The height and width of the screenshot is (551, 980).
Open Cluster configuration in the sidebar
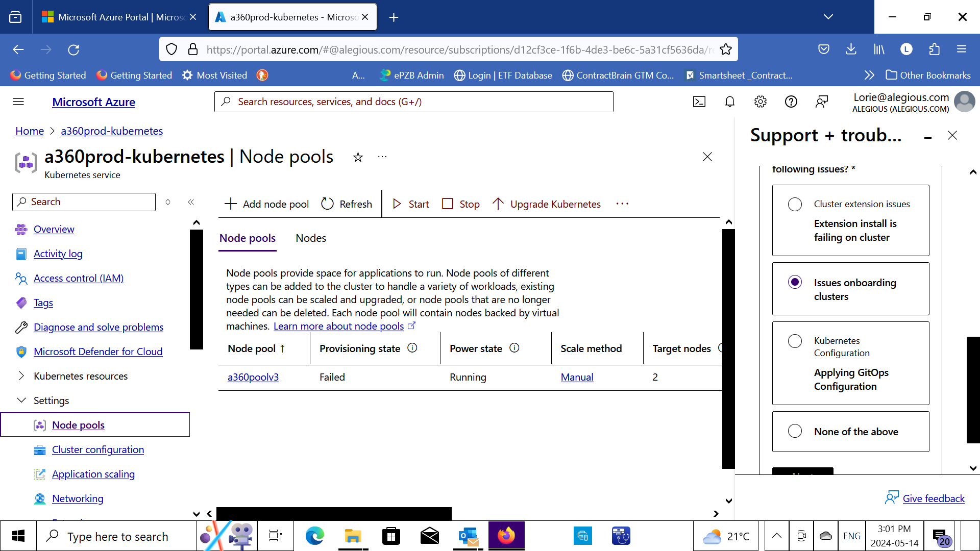coord(98,449)
